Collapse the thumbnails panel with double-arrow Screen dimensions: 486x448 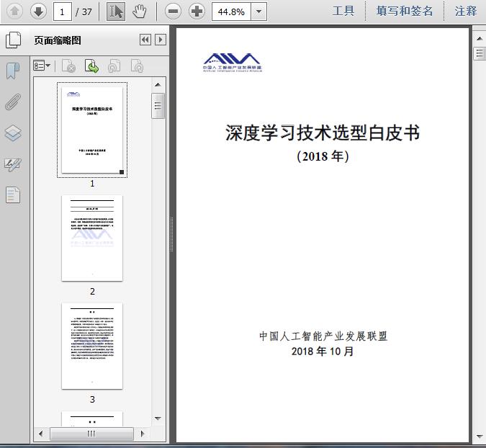tap(145, 40)
